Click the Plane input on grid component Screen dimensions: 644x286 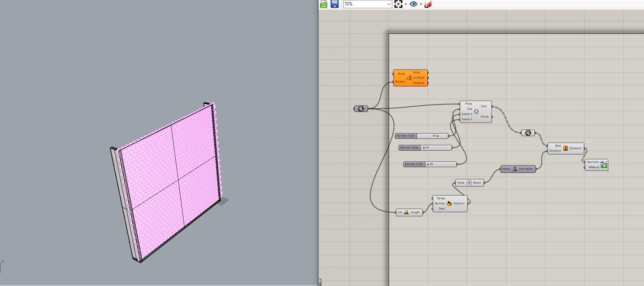tap(468, 104)
